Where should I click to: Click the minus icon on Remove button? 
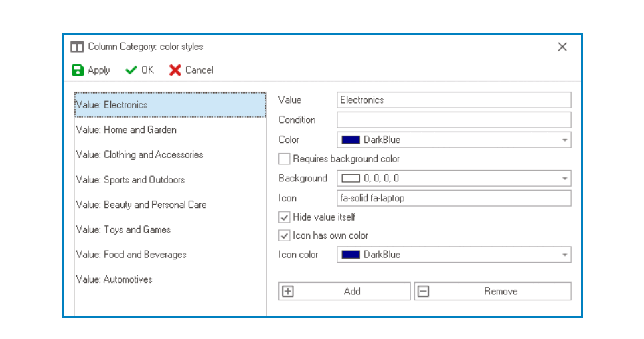click(x=423, y=292)
